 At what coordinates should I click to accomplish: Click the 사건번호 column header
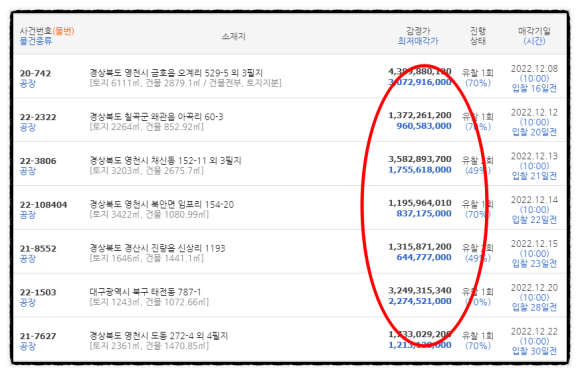[x=36, y=31]
